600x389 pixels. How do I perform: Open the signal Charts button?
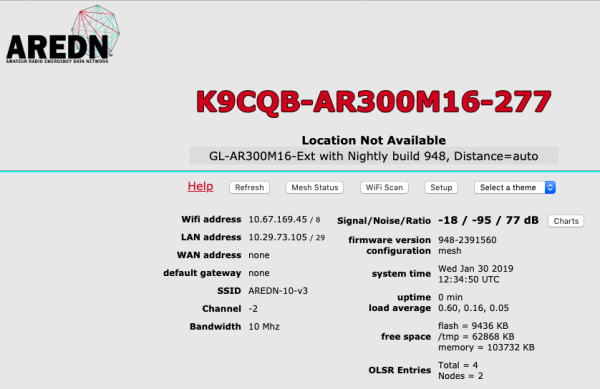(566, 221)
